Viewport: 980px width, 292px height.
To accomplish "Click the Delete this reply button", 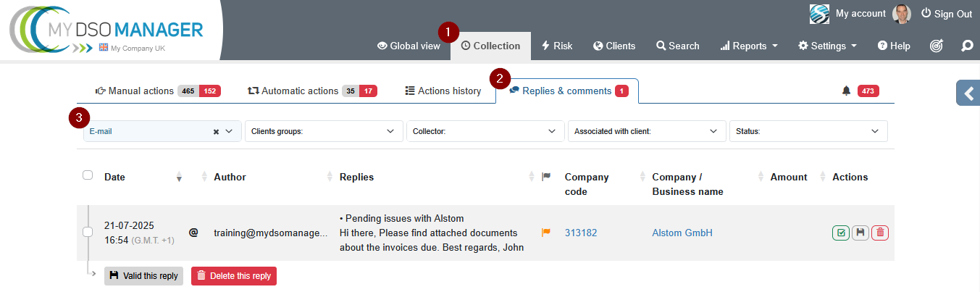I will pyautogui.click(x=234, y=276).
